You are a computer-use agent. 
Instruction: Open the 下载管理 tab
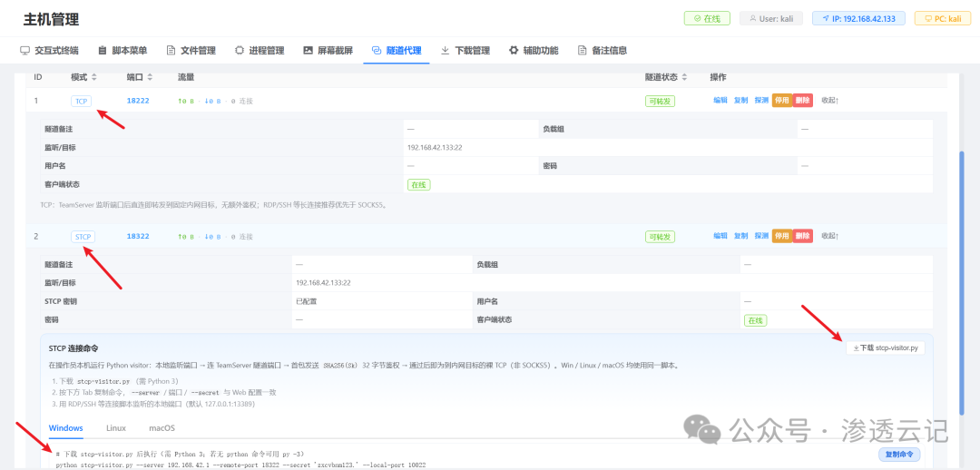(x=465, y=51)
